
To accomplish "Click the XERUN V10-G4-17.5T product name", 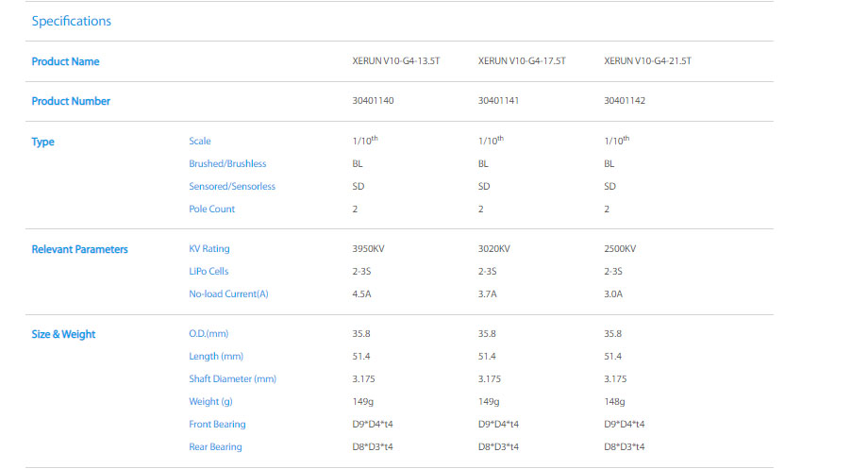I will pyautogui.click(x=522, y=61).
